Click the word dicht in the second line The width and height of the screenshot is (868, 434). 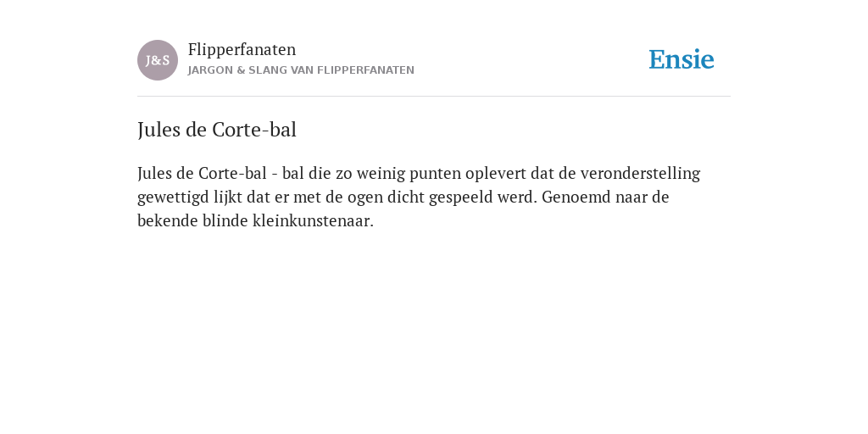[406, 197]
